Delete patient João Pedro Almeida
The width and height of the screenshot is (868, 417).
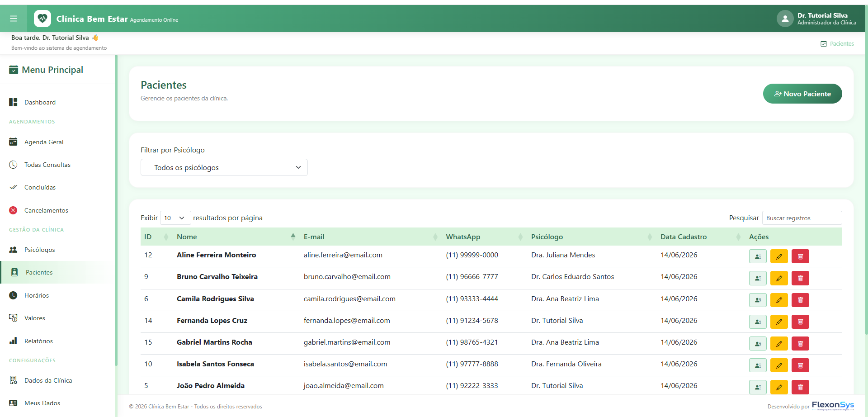click(x=800, y=387)
